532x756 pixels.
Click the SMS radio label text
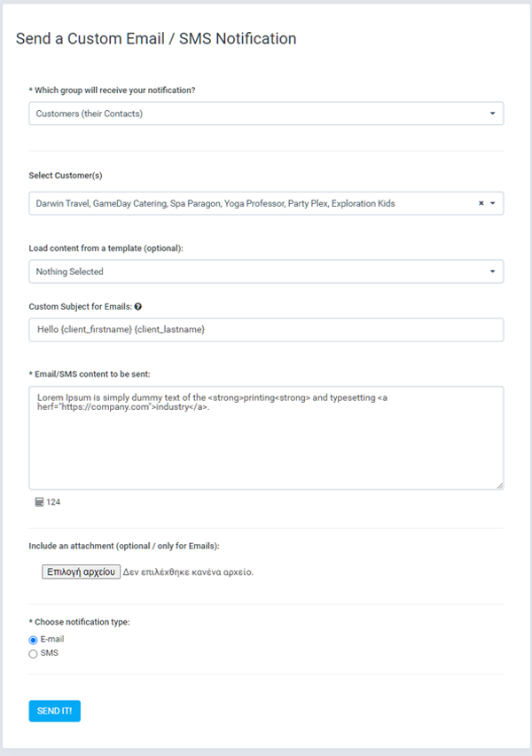[49, 653]
